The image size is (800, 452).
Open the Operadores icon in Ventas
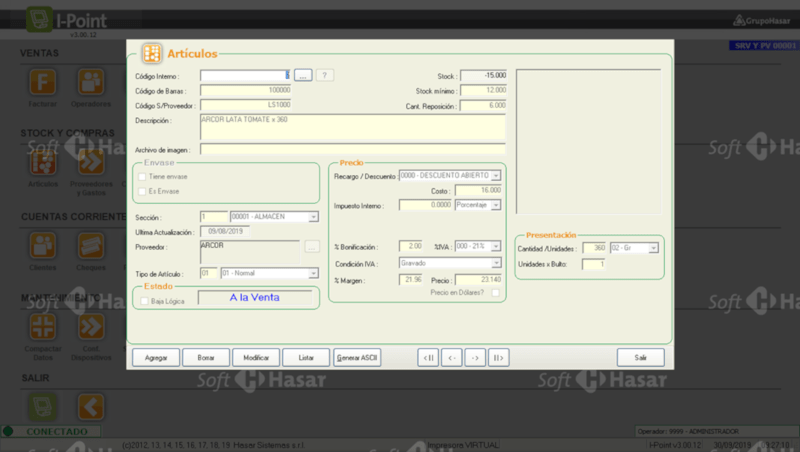(x=92, y=81)
